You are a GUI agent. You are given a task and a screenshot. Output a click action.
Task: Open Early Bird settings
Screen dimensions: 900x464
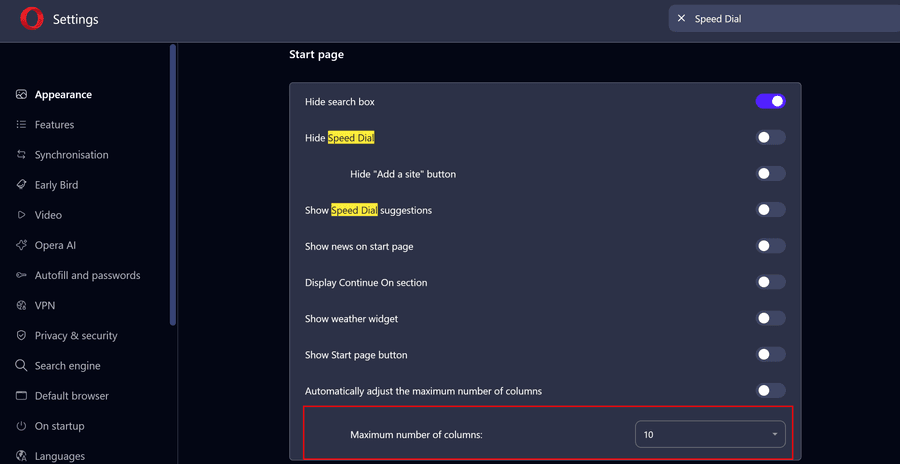(x=56, y=185)
